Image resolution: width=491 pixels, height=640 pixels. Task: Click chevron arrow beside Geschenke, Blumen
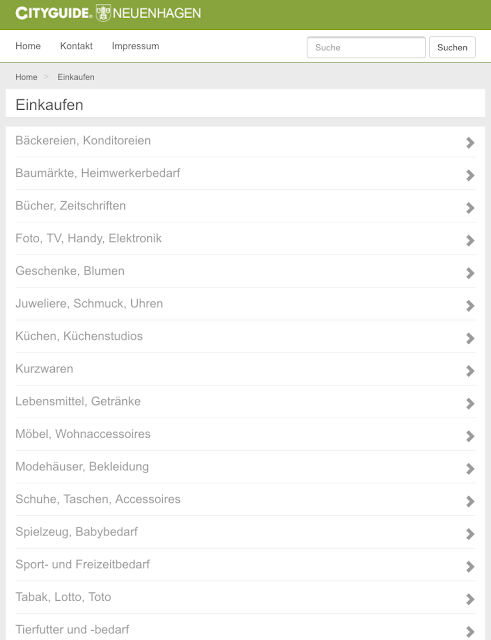coord(470,273)
